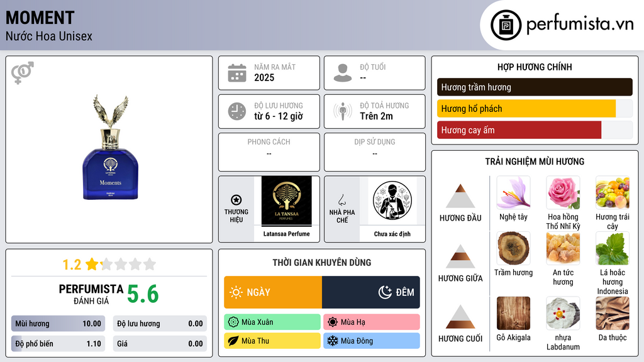Image resolution: width=644 pixels, height=362 pixels.
Task: Click the Hương cay ấm red bar
Action: [519, 130]
